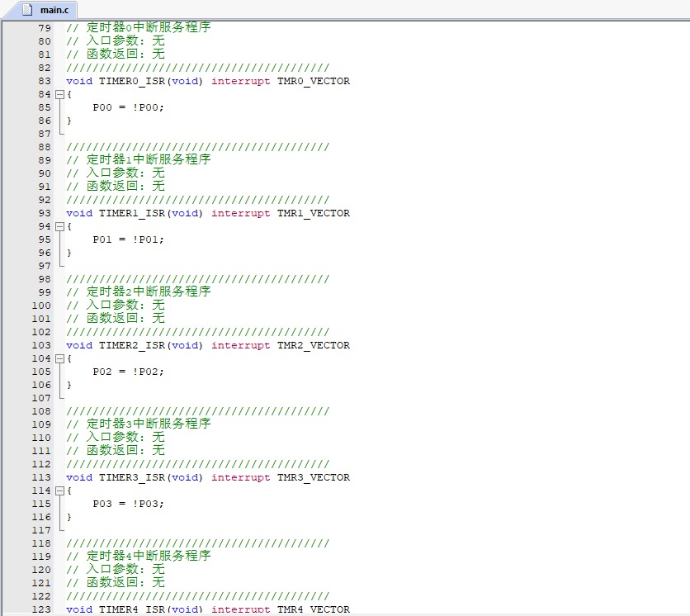Viewport: 690px width, 616px height.
Task: Collapse the TIMER0_ISR function fold at line 84
Action: pos(59,94)
